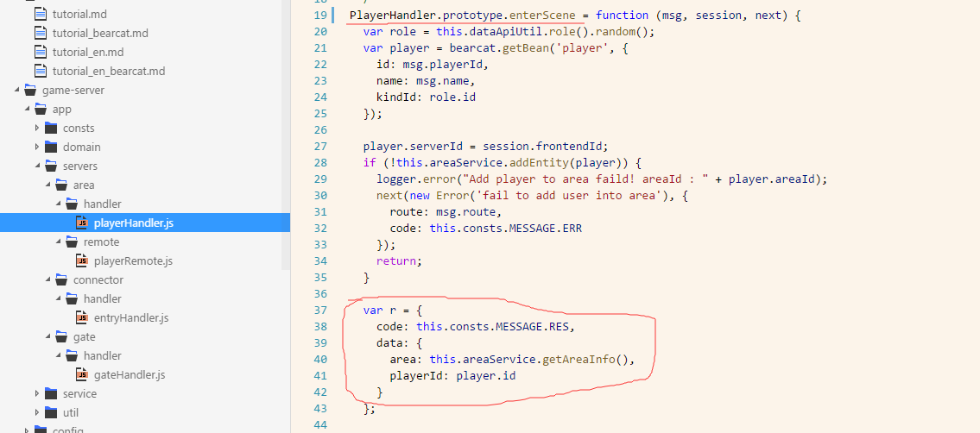Expand the util folder
The height and width of the screenshot is (433, 980).
point(37,412)
